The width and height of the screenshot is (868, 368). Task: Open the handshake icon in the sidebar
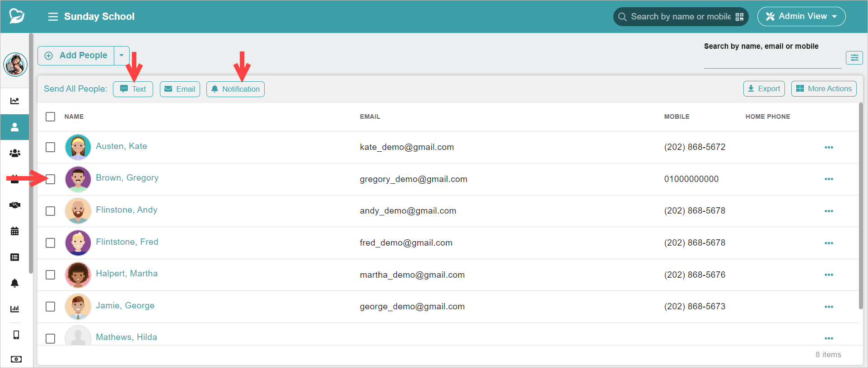pos(15,205)
